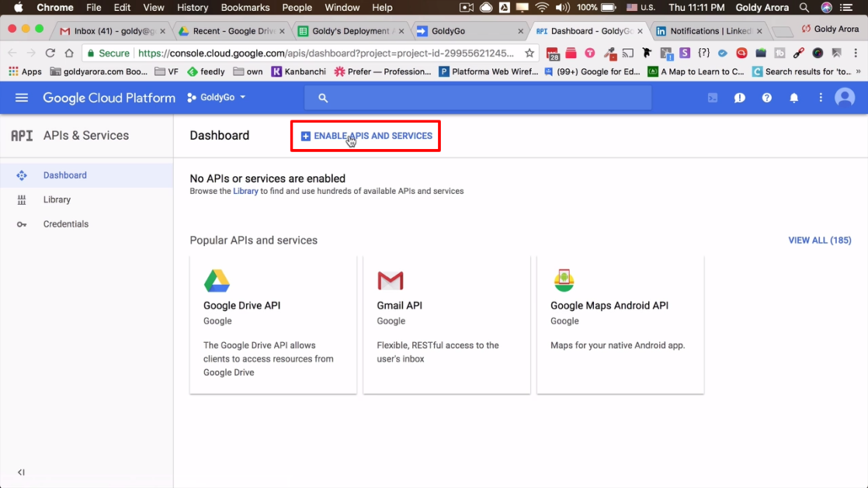Open the Google Drive API card
The width and height of the screenshot is (868, 488).
pos(273,324)
